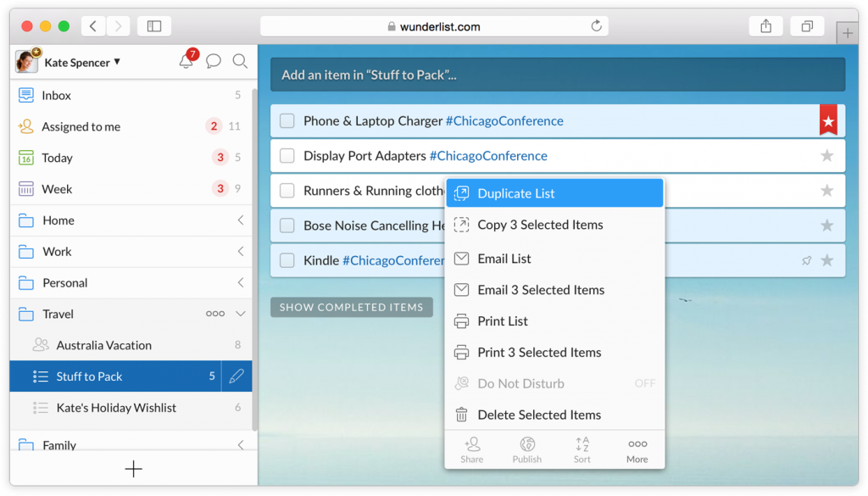Click the Publish button in toolbar

527,450
